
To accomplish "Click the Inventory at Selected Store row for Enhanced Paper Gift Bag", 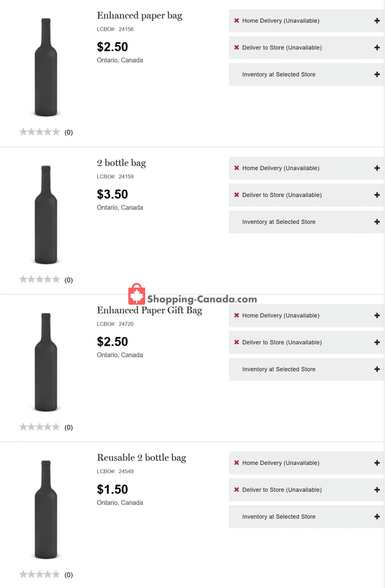I will [x=305, y=369].
